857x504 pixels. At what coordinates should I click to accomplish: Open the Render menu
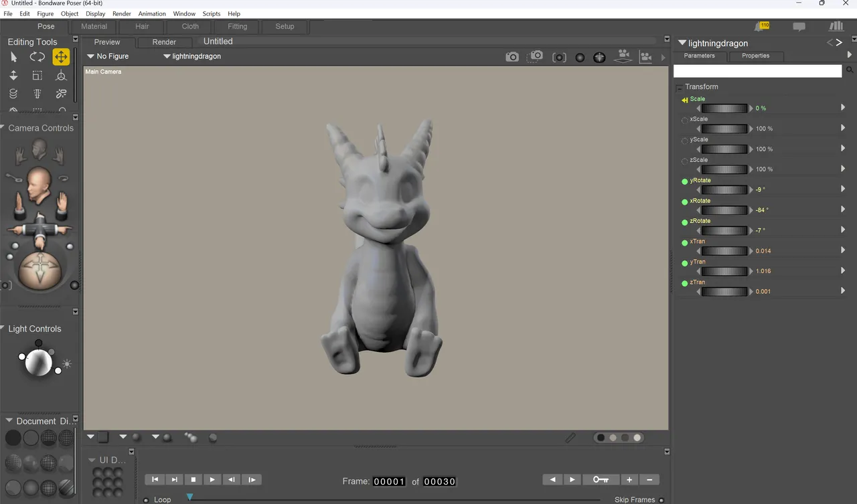[122, 13]
